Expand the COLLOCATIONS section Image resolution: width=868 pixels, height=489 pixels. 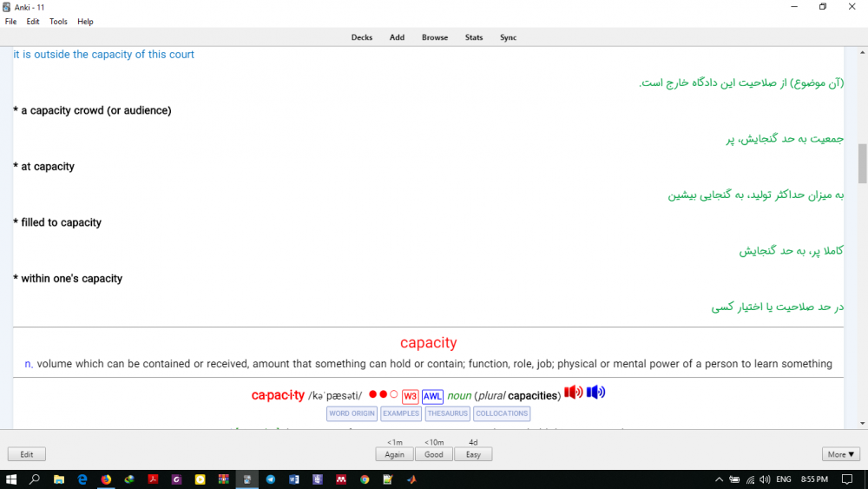click(502, 414)
